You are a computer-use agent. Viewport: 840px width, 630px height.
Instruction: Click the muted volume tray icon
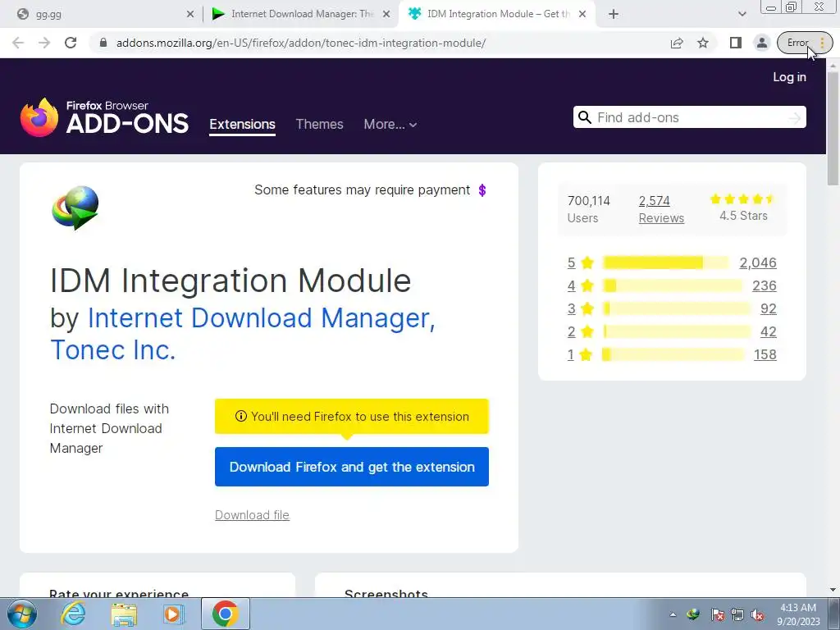(x=757, y=614)
